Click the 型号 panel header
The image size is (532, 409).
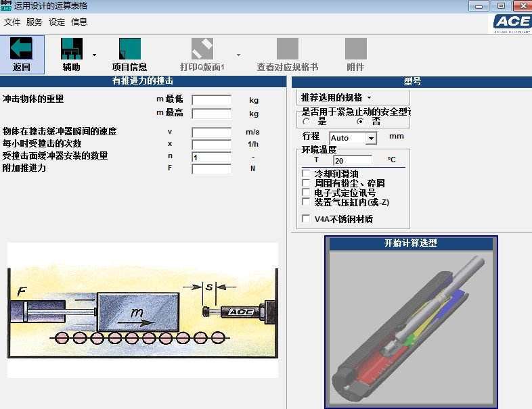412,81
